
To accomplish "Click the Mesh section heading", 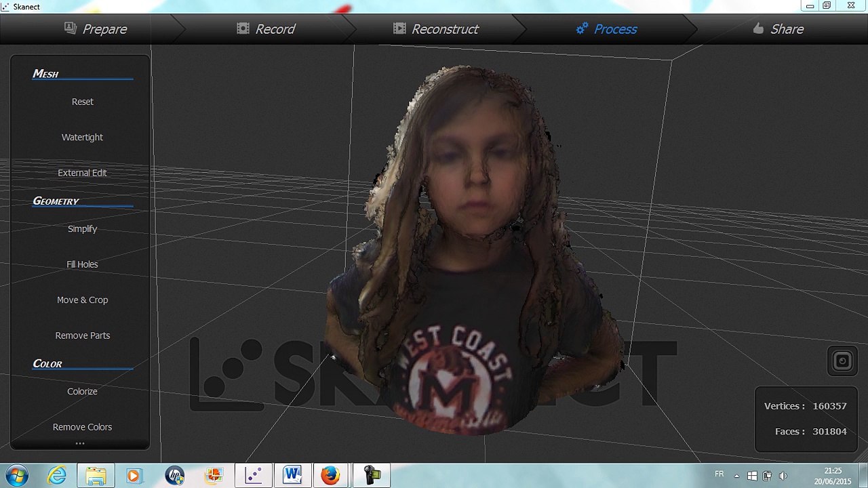I will (45, 74).
